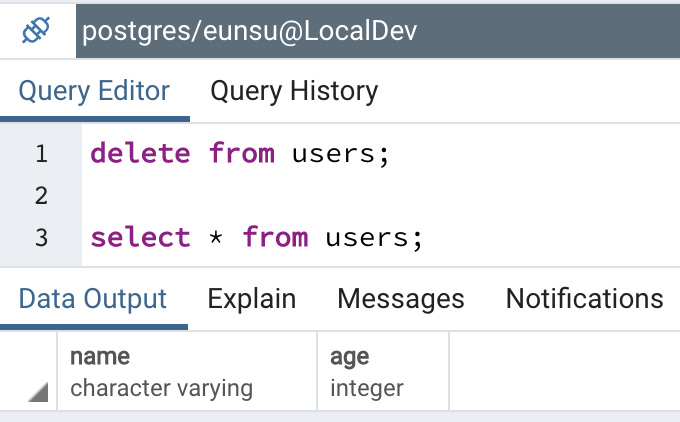This screenshot has width=680, height=422.
Task: Click line number 3 in the gutter
Action: 41,238
